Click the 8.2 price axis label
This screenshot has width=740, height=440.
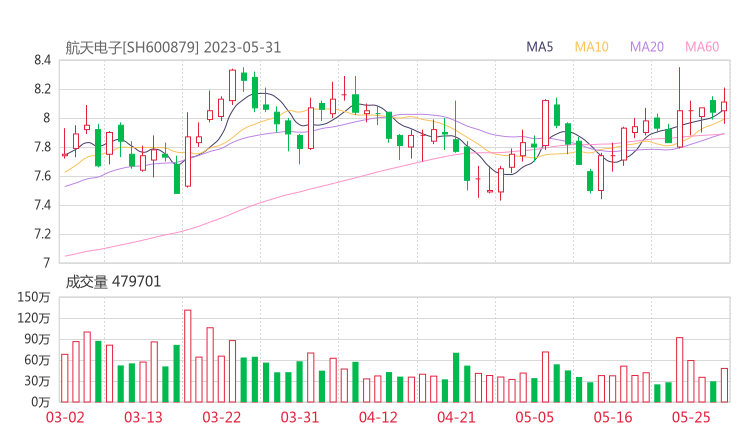point(42,89)
